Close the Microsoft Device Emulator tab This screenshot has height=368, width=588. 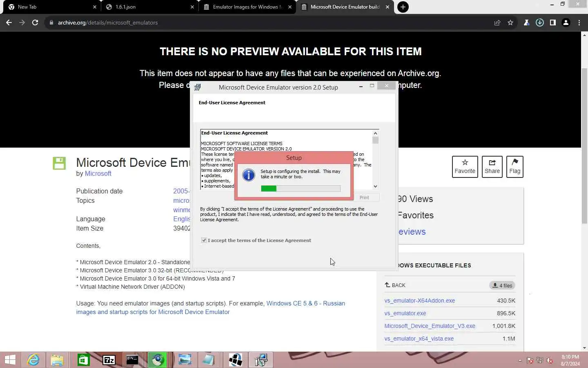pyautogui.click(x=388, y=7)
